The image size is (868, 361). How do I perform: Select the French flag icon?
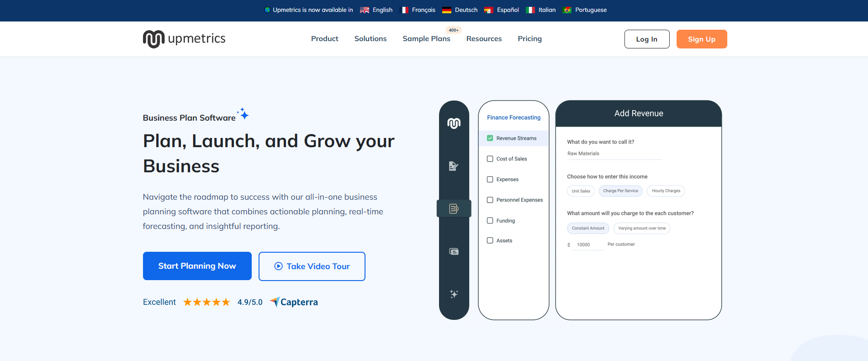tap(404, 10)
